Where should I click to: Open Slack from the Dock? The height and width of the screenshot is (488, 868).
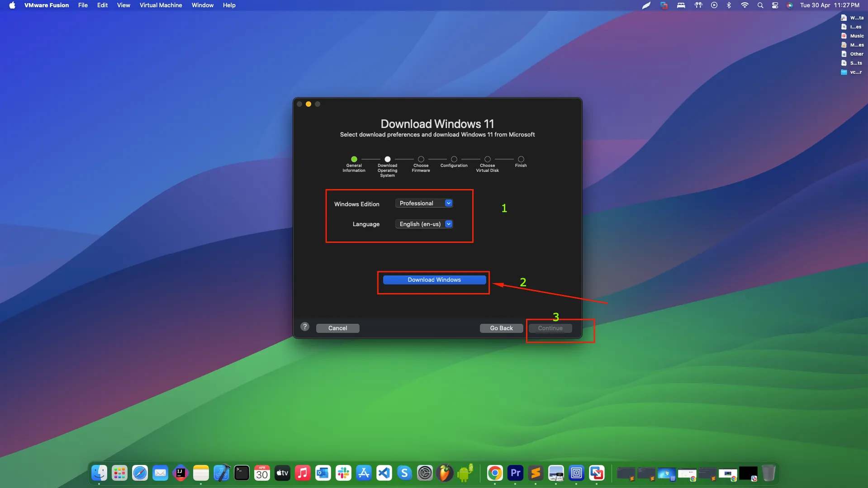[343, 473]
